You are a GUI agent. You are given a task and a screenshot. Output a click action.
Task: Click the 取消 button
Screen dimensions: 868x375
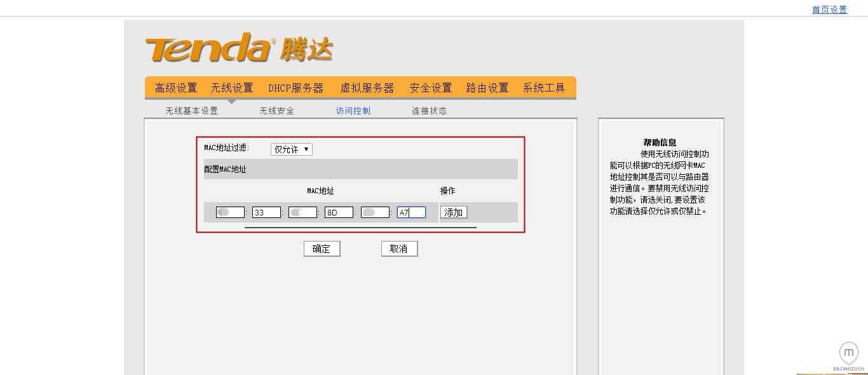(399, 249)
